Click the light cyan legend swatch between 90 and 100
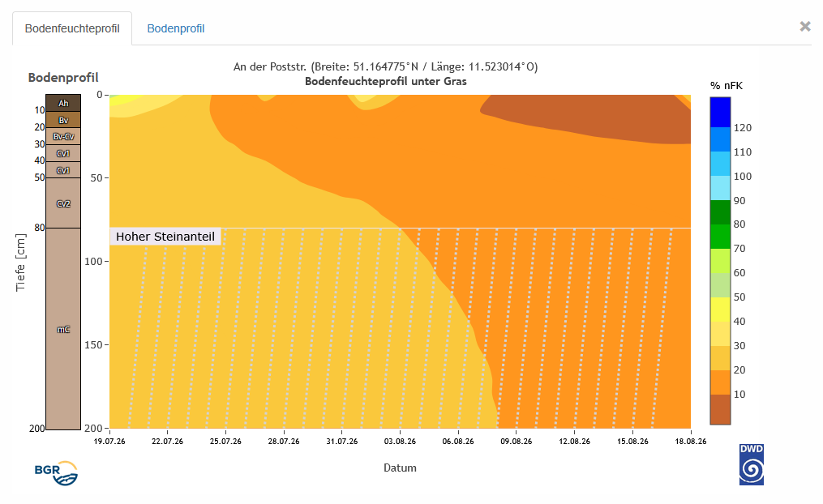This screenshot has width=823, height=504. [720, 188]
